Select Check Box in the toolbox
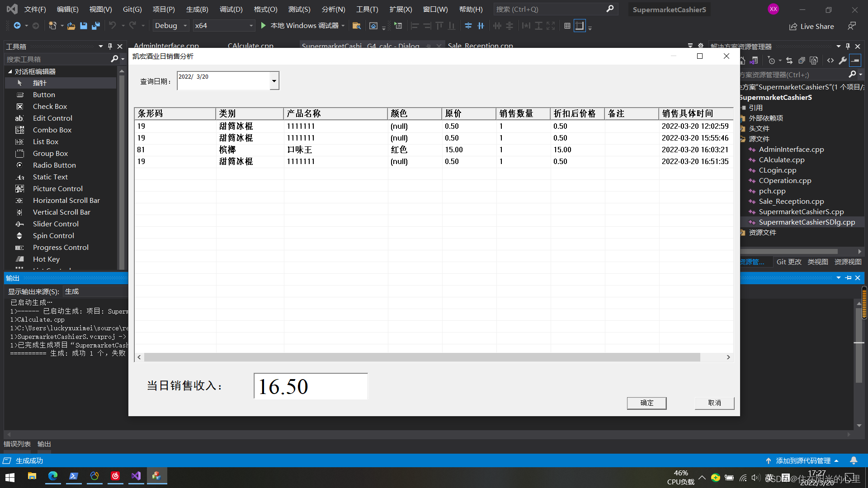The height and width of the screenshot is (488, 868). [50, 107]
